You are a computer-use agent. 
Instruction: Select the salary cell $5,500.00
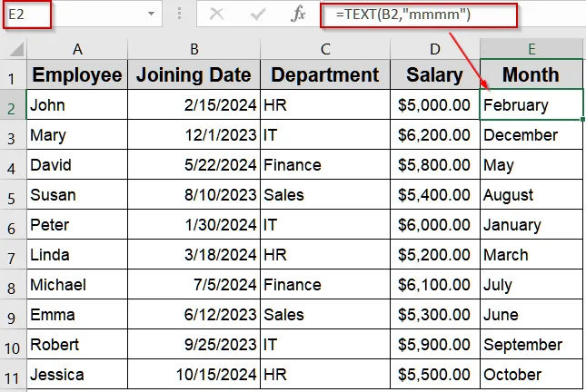pyautogui.click(x=435, y=375)
